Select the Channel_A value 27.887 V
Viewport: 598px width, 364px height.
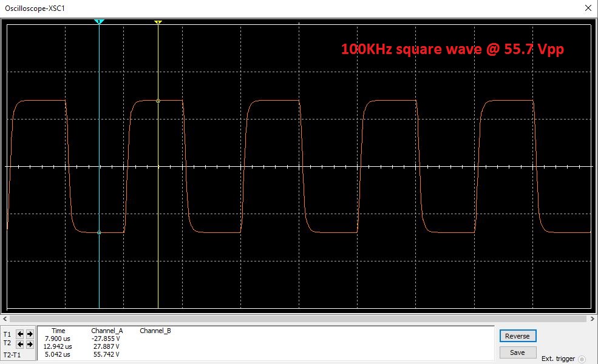click(106, 346)
